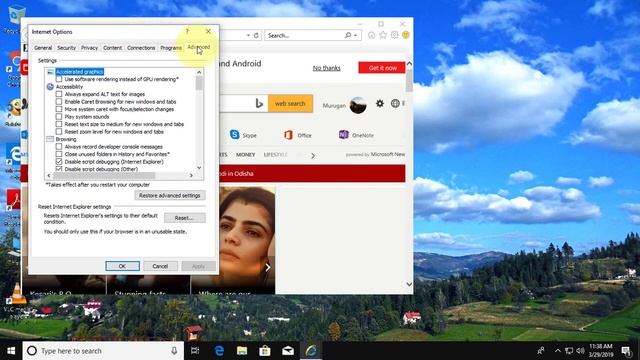The width and height of the screenshot is (640, 360).
Task: Click the Cortana microphone icon
Action: 174,351
